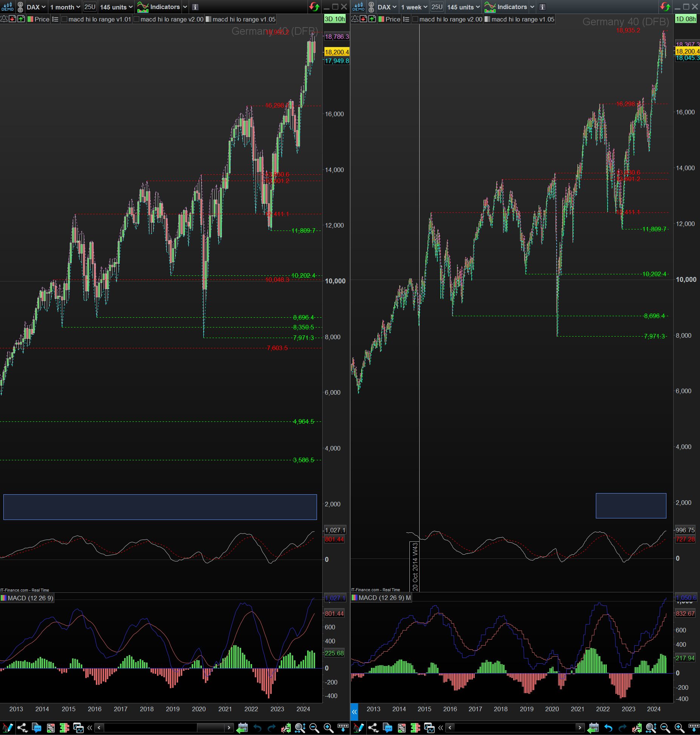700x735 pixels.
Task: Open 1 month timeframe dropdown
Action: pos(65,7)
